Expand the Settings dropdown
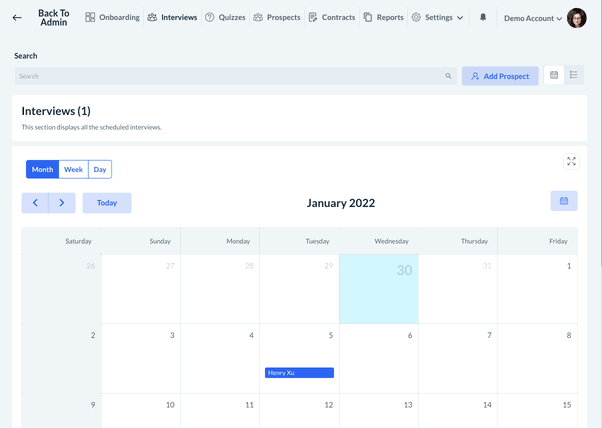The width and height of the screenshot is (602, 428). tap(437, 17)
